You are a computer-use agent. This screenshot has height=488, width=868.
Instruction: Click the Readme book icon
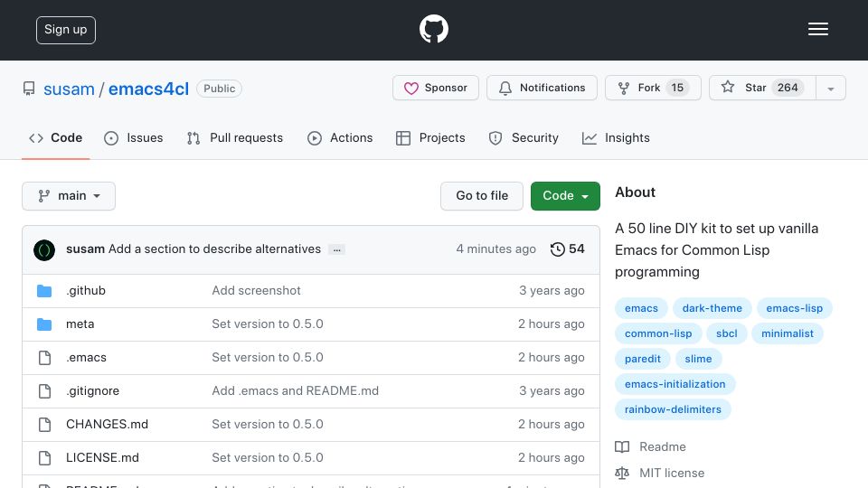(622, 447)
